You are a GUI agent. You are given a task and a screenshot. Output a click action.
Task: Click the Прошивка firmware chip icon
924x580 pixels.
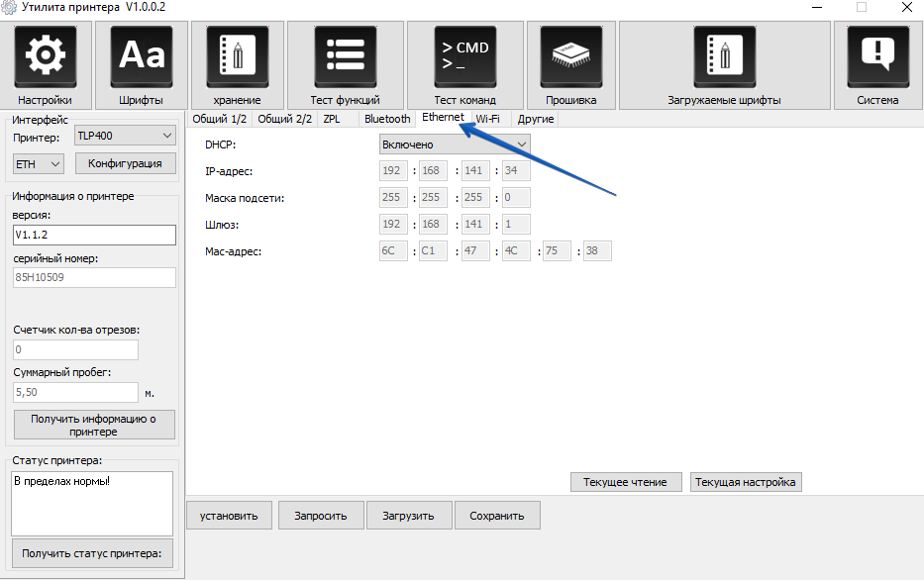570,58
